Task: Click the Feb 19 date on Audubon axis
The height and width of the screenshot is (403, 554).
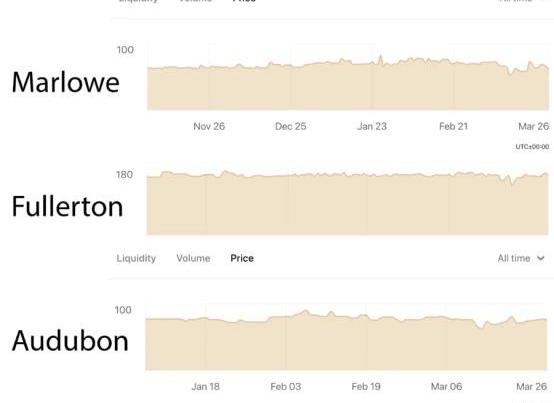Action: (366, 387)
